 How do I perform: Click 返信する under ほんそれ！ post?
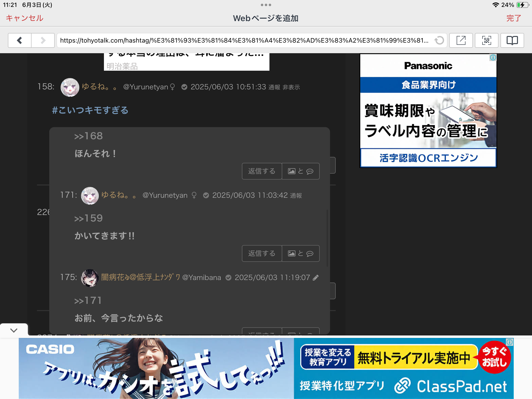click(x=262, y=171)
